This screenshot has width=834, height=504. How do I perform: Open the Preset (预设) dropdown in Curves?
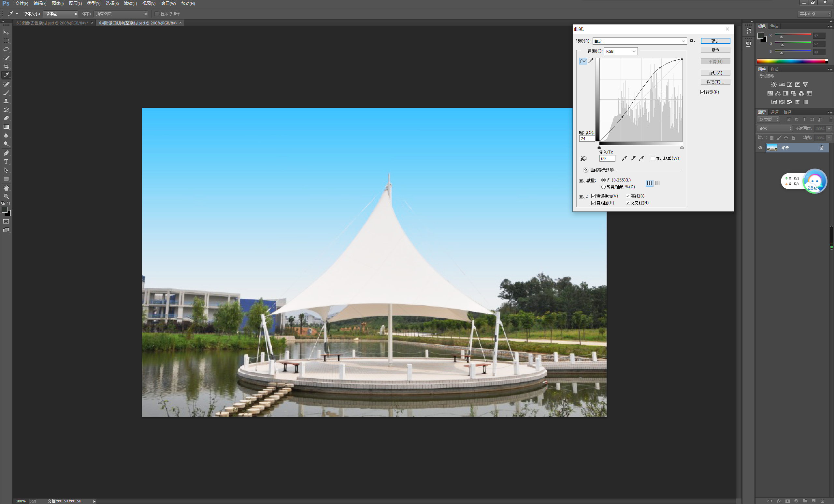pos(639,41)
